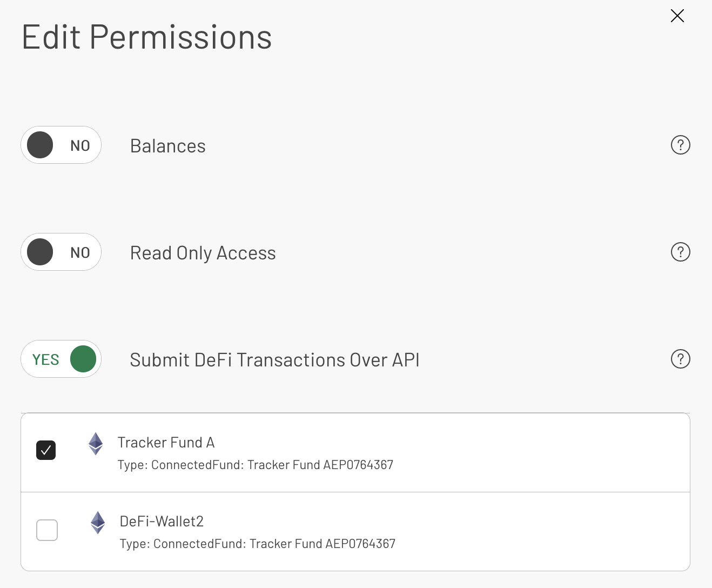Disable Submit DeFi Transactions Over API
Image resolution: width=712 pixels, height=588 pixels.
61,359
